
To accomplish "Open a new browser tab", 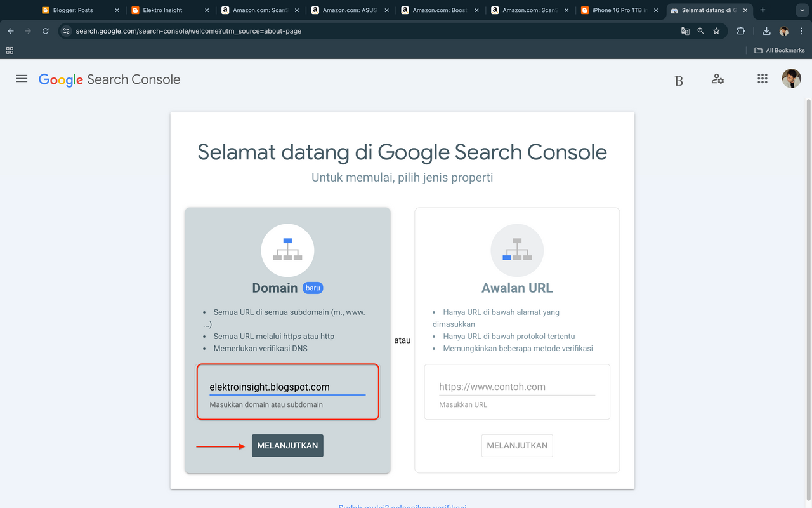I will 763,10.
